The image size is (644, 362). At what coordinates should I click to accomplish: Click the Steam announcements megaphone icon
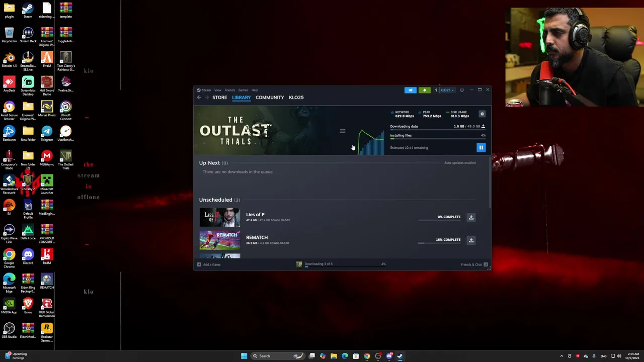click(411, 90)
